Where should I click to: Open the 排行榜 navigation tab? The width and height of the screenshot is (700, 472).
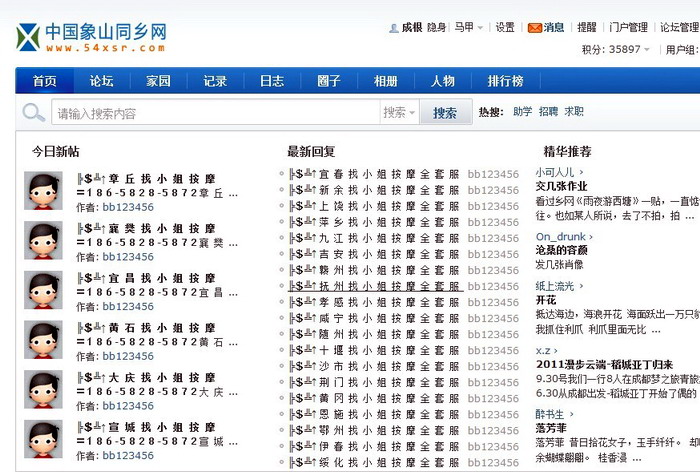[x=505, y=81]
